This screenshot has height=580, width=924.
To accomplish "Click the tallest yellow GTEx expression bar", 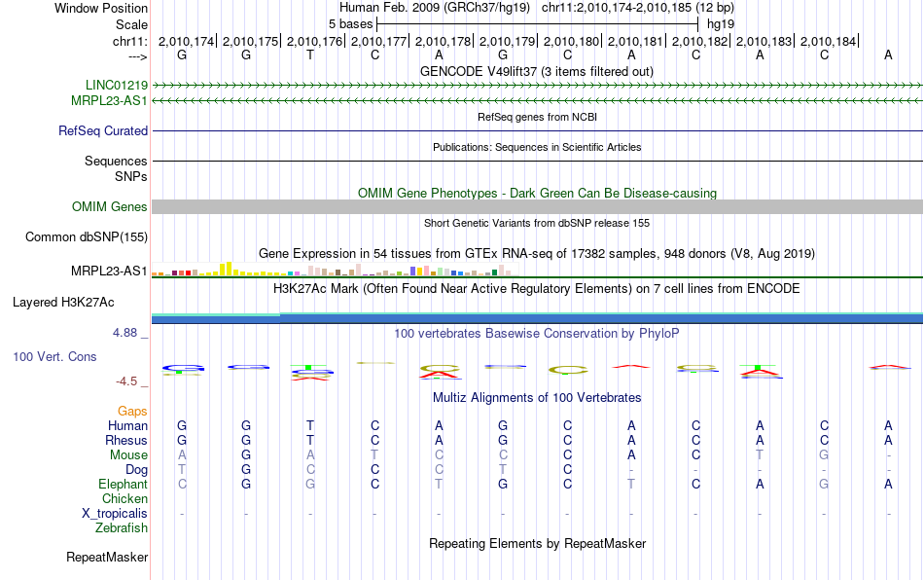I will (x=230, y=269).
